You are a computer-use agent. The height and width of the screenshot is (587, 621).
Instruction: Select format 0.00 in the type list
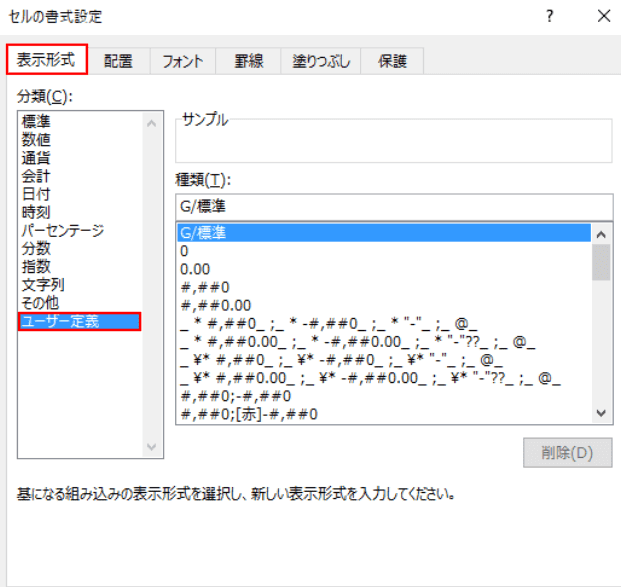(384, 269)
